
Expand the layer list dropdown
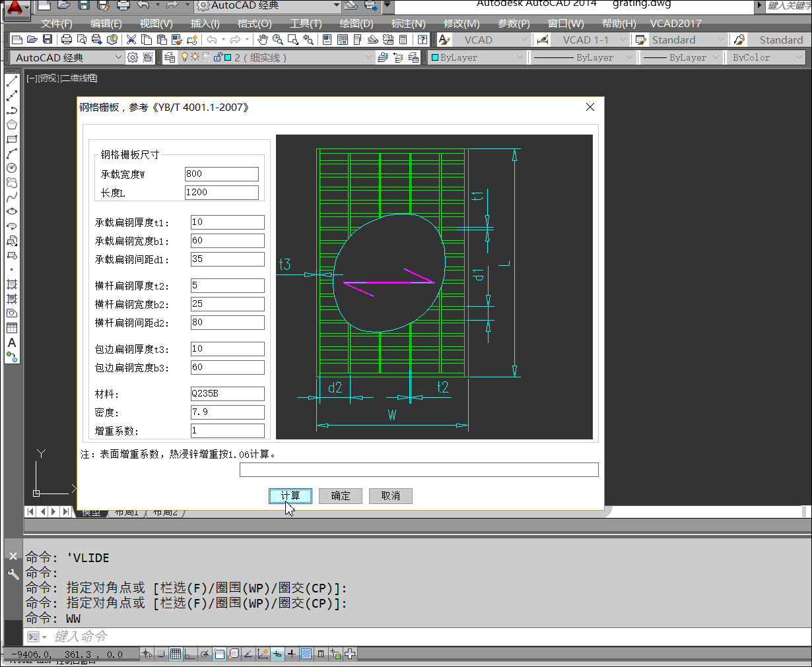368,57
